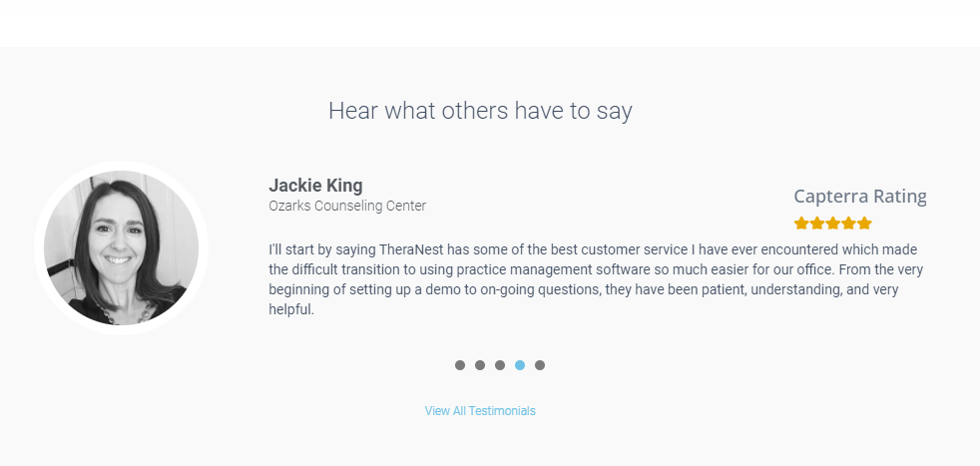Viewport: 980px width, 466px height.
Task: Select the first testimonial carousel dot
Action: (460, 365)
